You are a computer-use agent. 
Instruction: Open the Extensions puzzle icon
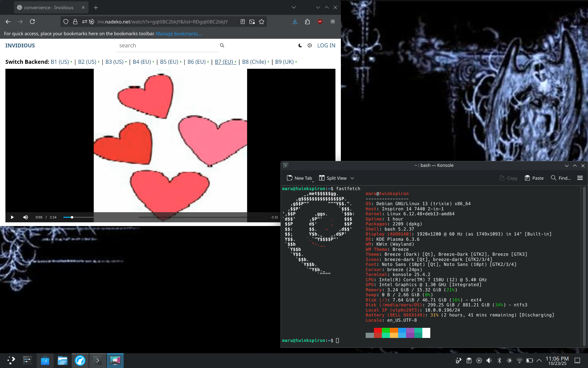pyautogui.click(x=307, y=22)
